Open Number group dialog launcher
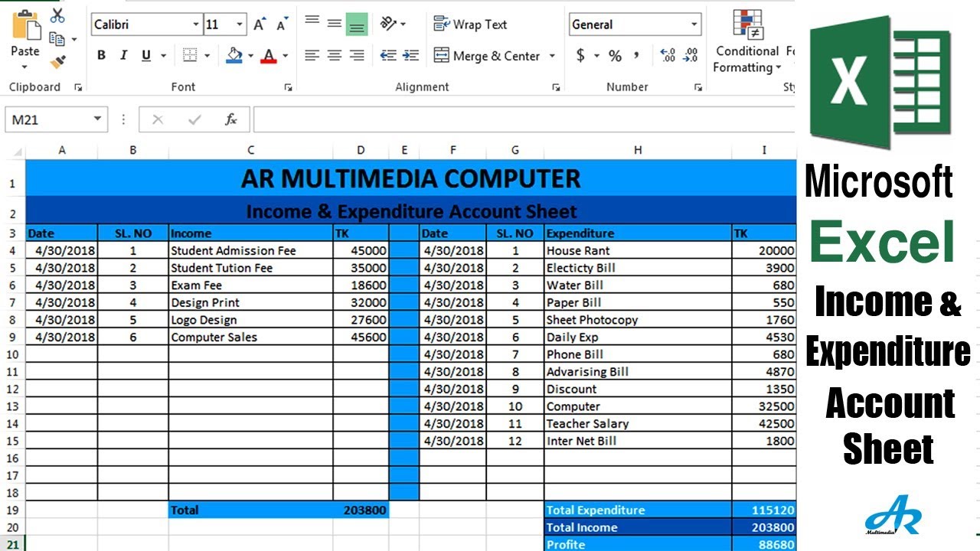980x551 pixels. click(x=698, y=88)
